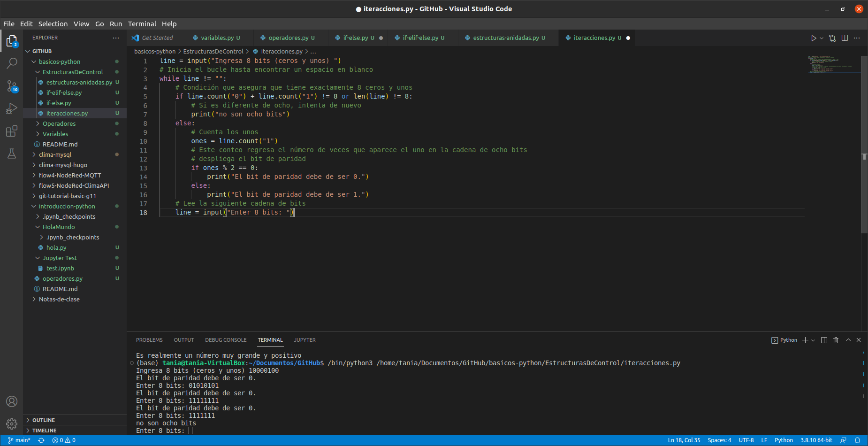868x446 pixels.
Task: Open the launch profile dropdown beside plus
Action: 813,340
